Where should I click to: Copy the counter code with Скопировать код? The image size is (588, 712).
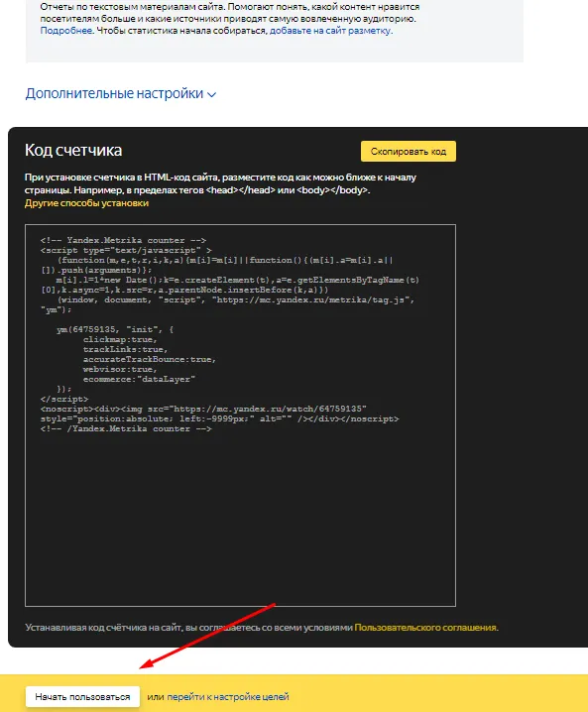point(409,151)
